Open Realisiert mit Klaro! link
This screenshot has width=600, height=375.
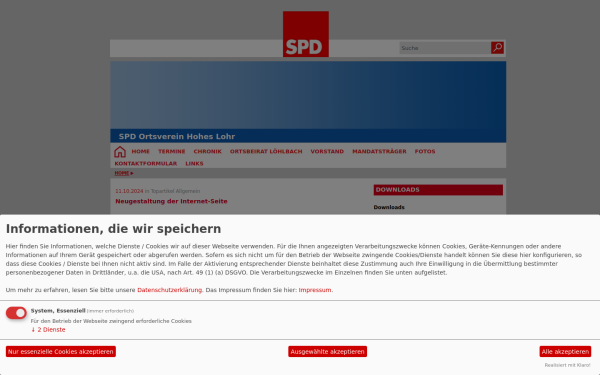[567, 365]
